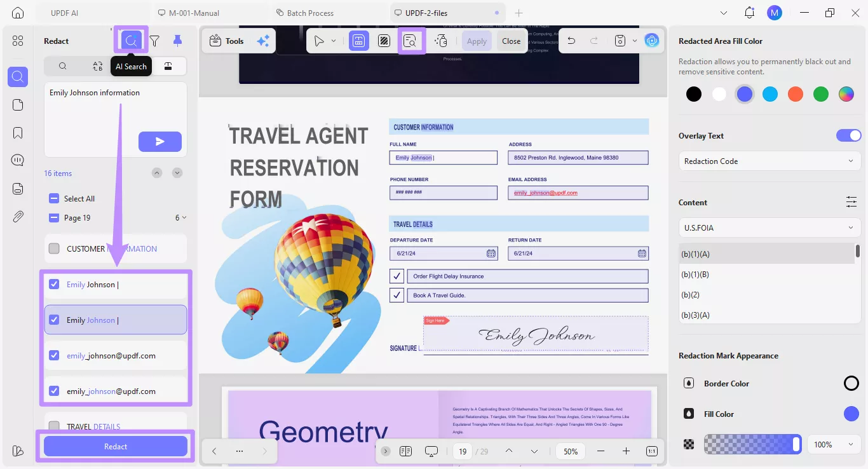The width and height of the screenshot is (868, 469).
Task: Open AI Search in Redact panel
Action: (x=131, y=41)
